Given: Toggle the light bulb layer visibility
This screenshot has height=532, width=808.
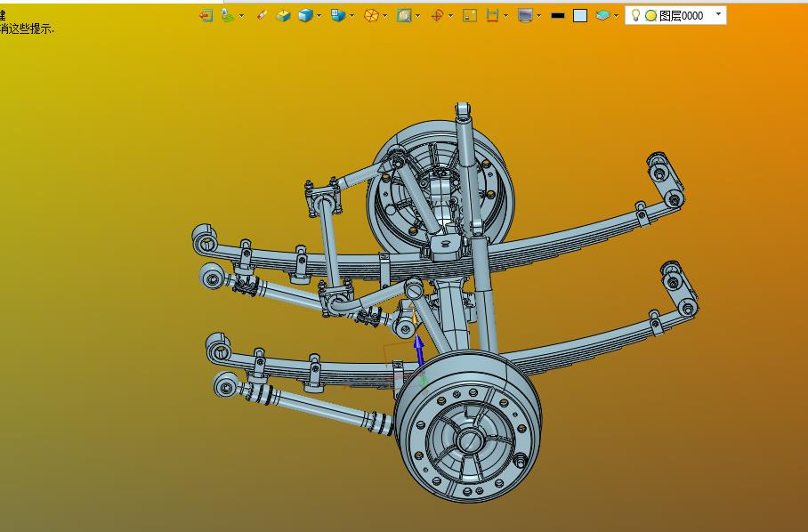Looking at the screenshot, I should 635,15.
